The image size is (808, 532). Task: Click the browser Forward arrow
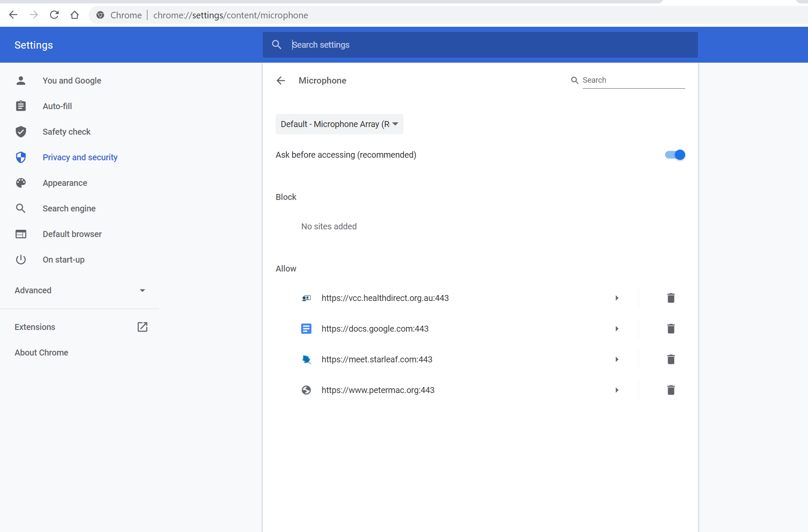[34, 15]
